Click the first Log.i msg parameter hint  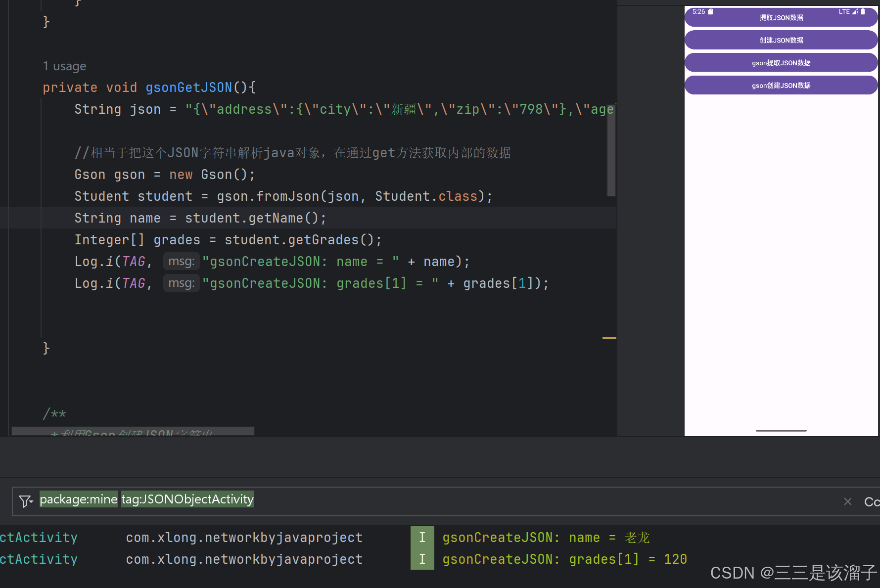(181, 261)
